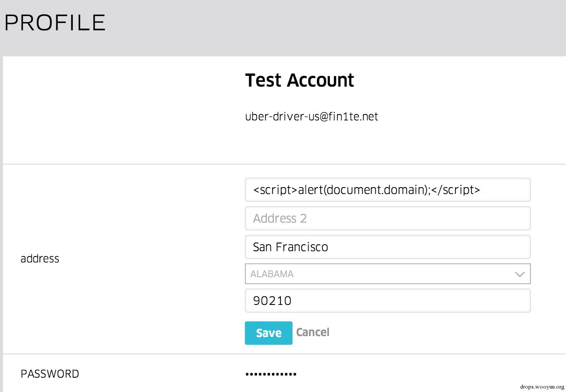Click into the Address 2 field

coord(387,218)
